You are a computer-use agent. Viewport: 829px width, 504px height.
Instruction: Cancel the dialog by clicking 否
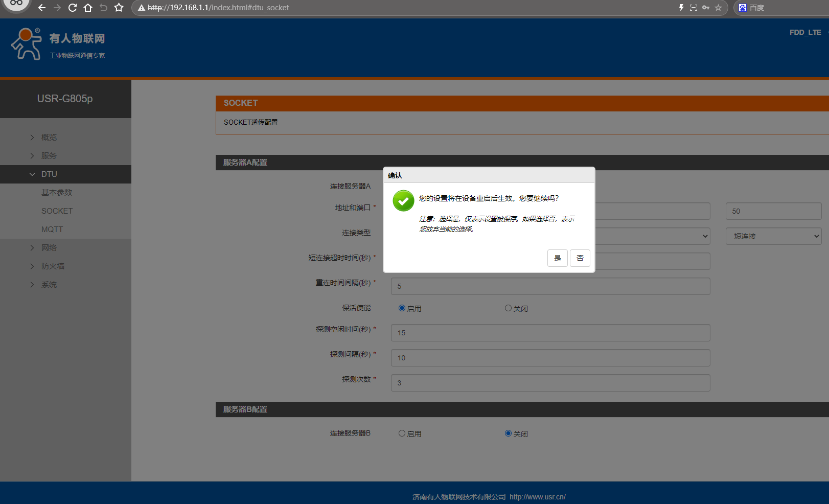tap(580, 258)
